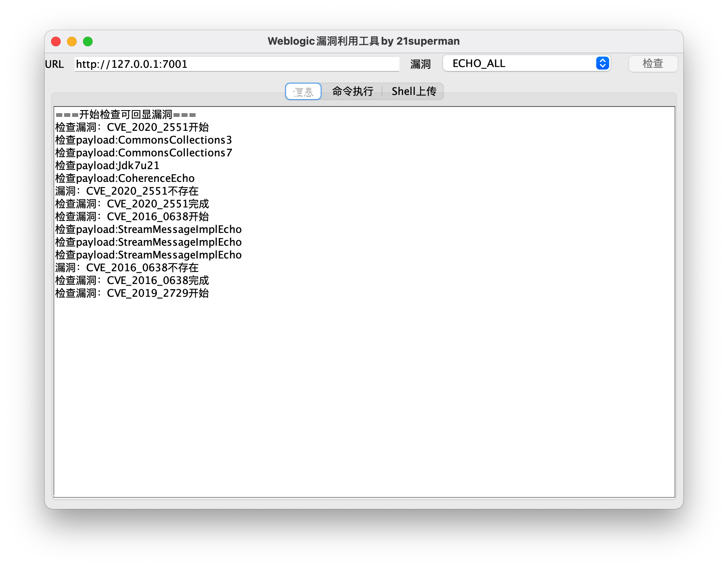Image resolution: width=728 pixels, height=568 pixels.
Task: Switch to the 命令执行 tab
Action: click(352, 91)
